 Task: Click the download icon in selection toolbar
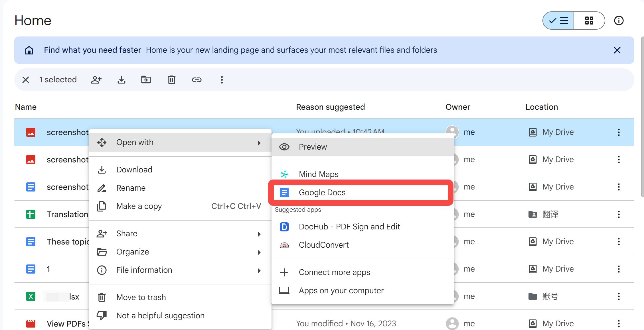coord(121,80)
